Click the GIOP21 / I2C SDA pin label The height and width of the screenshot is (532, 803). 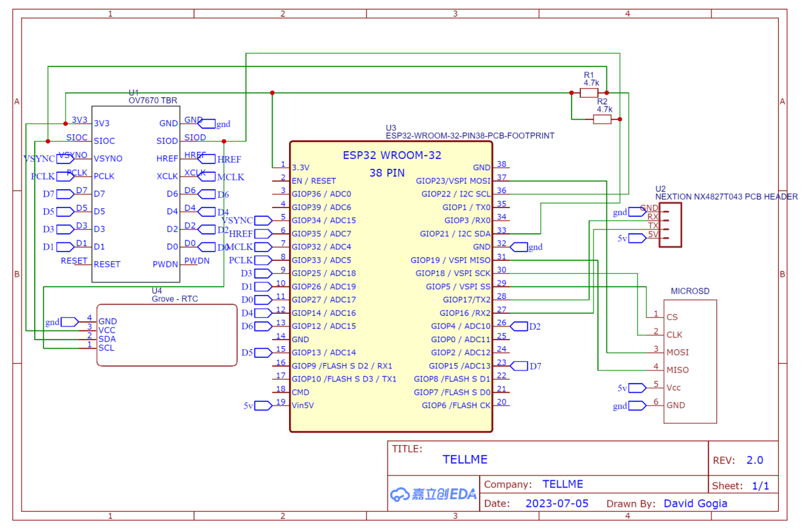455,234
